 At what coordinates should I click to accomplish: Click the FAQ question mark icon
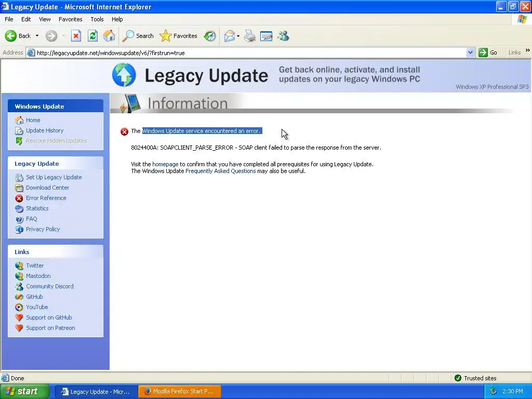coord(19,219)
